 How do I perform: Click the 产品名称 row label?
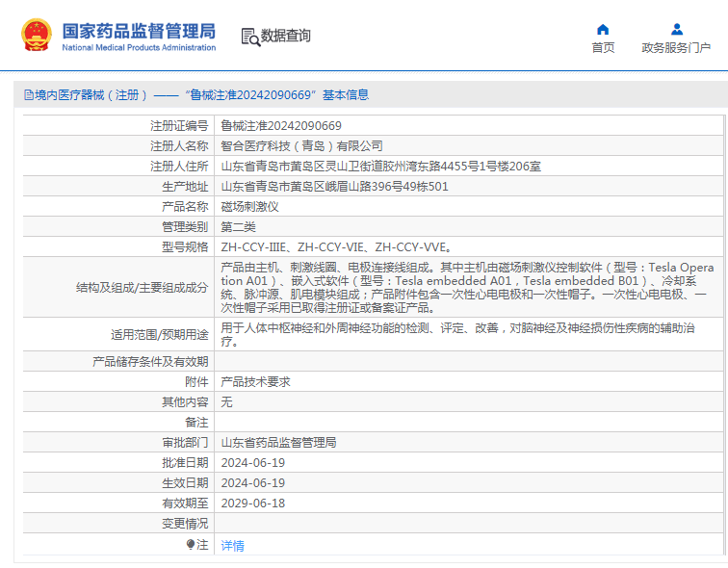(x=185, y=207)
